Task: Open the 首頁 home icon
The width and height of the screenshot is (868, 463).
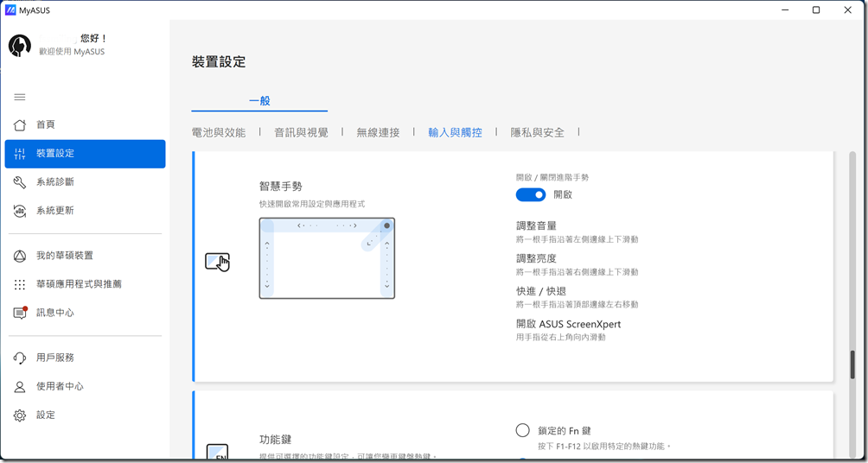Action: tap(20, 124)
